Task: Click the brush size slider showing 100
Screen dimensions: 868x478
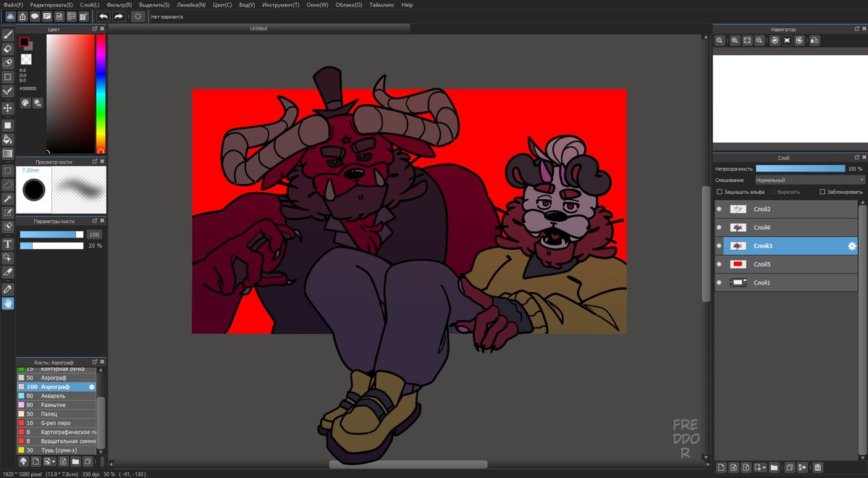Action: [51, 234]
